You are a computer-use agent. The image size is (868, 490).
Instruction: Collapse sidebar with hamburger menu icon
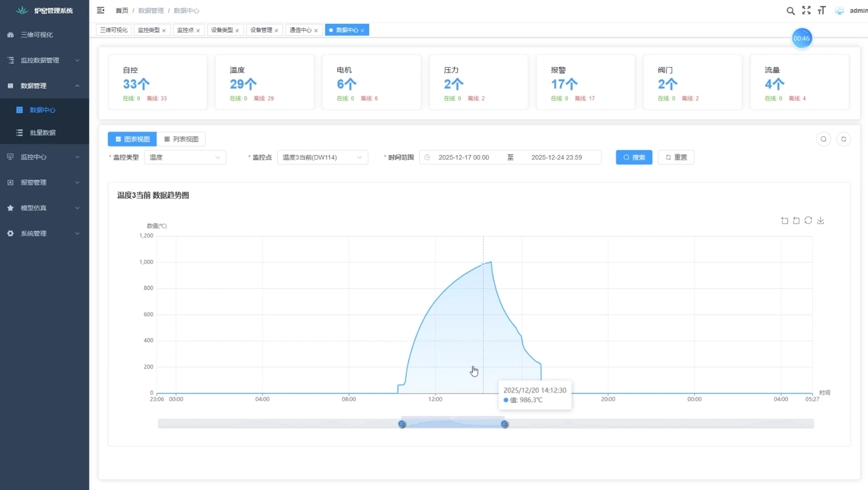pos(100,10)
